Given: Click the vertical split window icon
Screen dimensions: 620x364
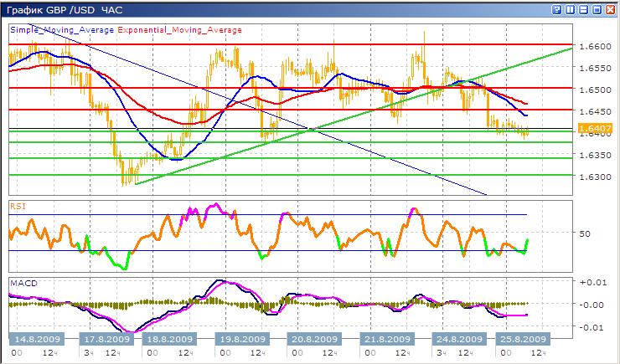Looking at the screenshot, I should coord(571,9).
